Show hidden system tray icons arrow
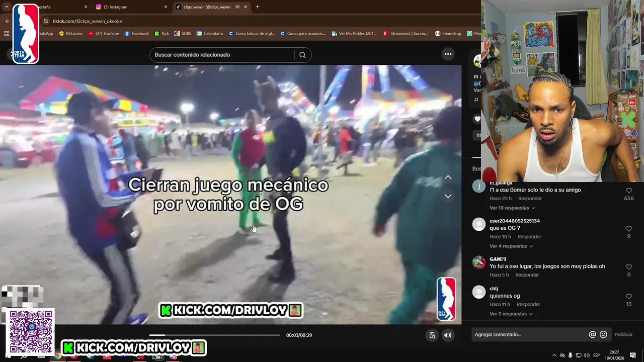This screenshot has height=362, width=644. click(554, 355)
